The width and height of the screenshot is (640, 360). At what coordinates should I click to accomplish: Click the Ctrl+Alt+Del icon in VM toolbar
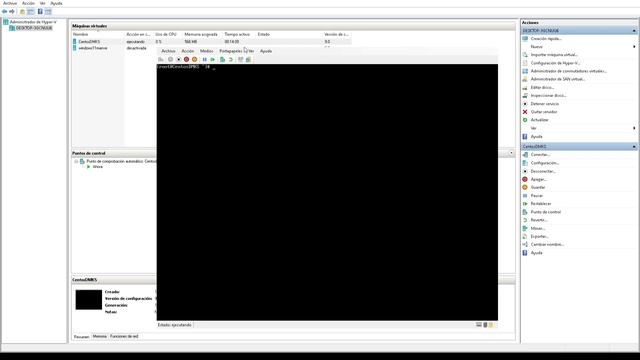click(161, 60)
